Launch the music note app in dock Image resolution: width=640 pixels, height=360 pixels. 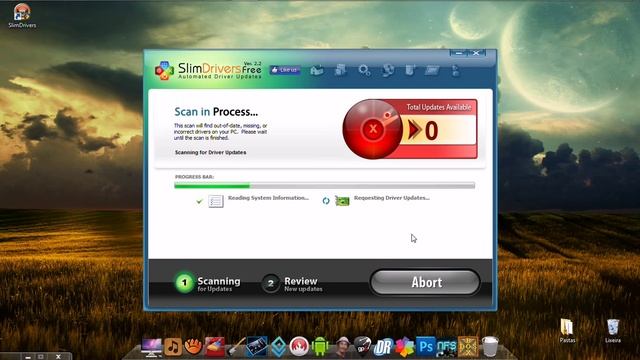(173, 347)
